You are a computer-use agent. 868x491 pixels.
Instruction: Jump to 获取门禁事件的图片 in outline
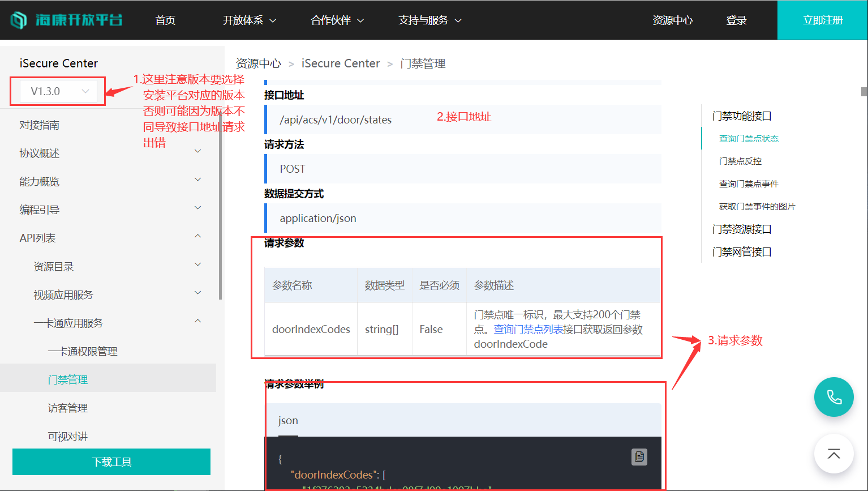[x=757, y=207]
